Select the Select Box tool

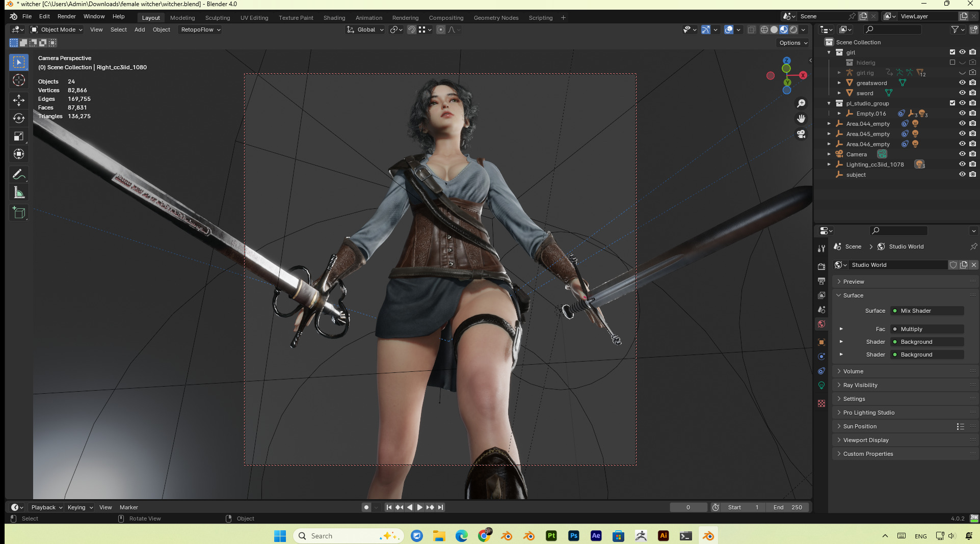point(19,62)
